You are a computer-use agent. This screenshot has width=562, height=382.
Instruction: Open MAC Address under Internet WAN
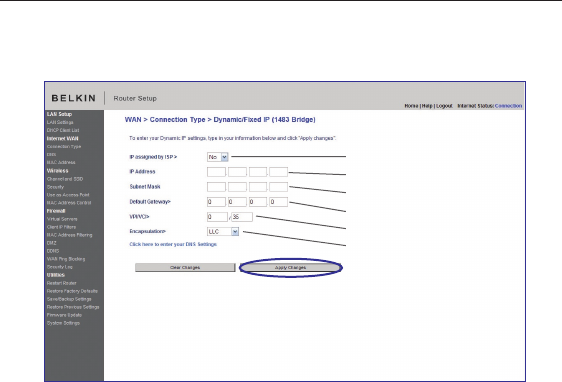(x=61, y=163)
